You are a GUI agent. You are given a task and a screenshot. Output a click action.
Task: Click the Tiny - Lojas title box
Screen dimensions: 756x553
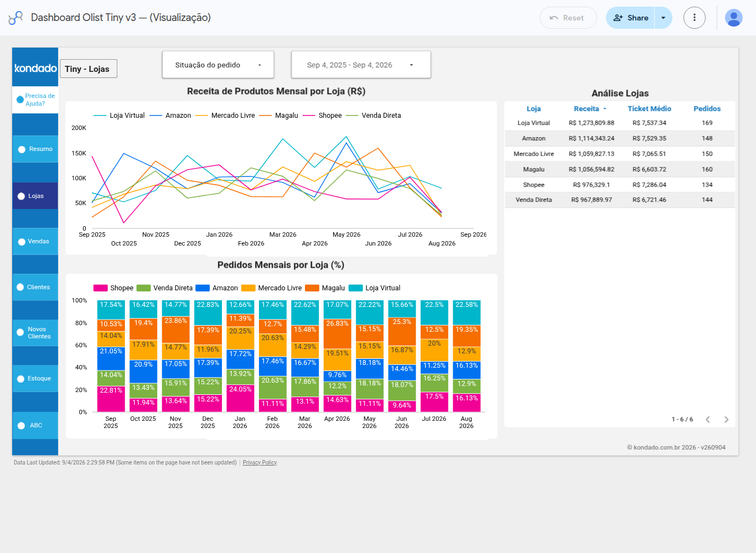89,69
